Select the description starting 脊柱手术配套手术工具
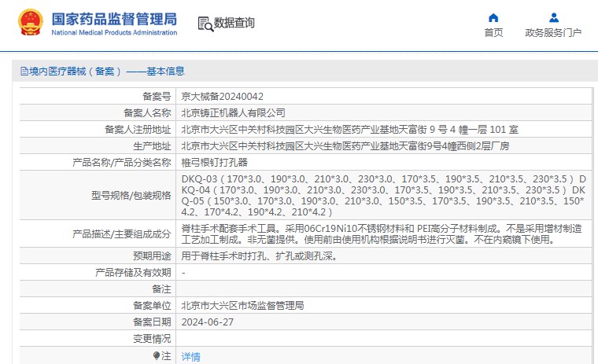Image resolution: width=598 pixels, height=364 pixels. 382,234
